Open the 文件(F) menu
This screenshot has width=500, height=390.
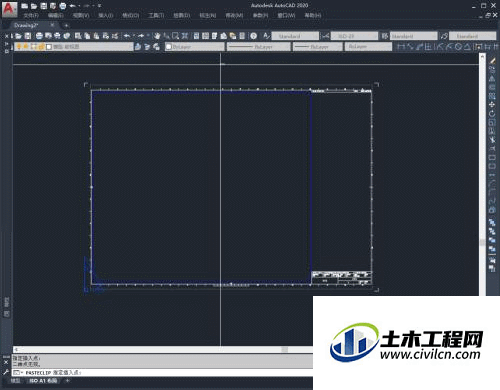(x=31, y=15)
